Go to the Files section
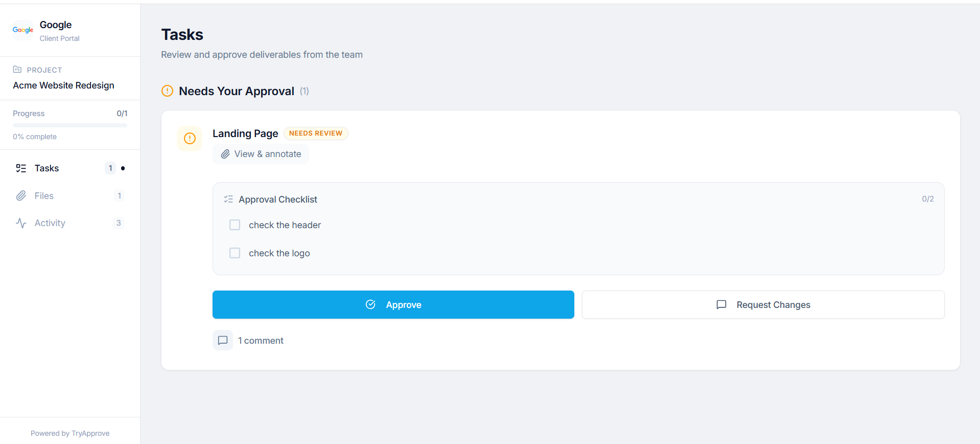Screen dimensions: 980x444 pos(44,196)
